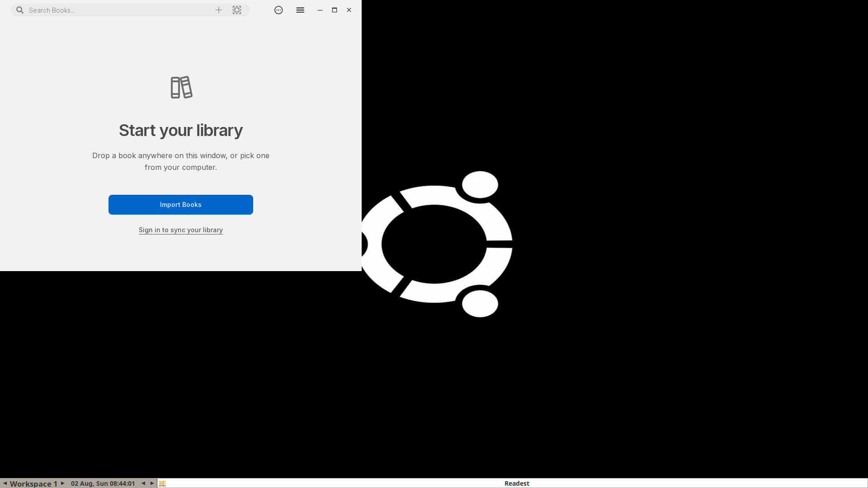Click the library books illustration icon
Screen dimensions: 868x488
[x=181, y=87]
